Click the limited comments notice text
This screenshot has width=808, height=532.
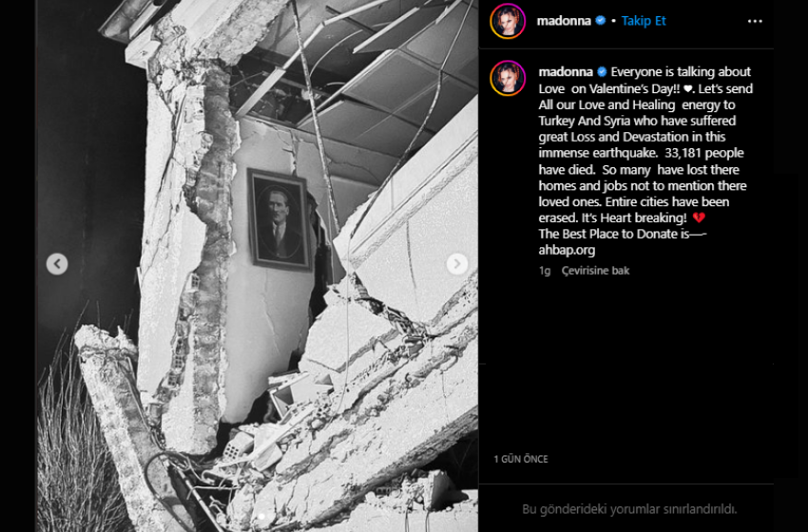point(629,509)
